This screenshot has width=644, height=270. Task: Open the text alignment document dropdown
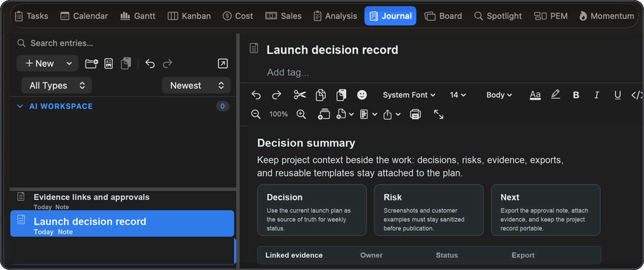[x=368, y=114]
